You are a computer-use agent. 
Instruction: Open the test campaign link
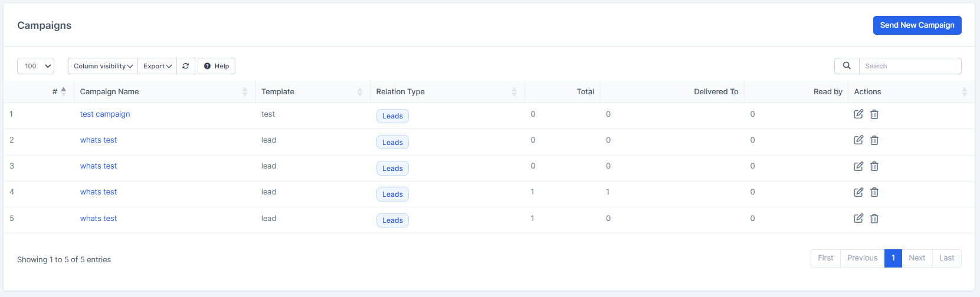[105, 114]
